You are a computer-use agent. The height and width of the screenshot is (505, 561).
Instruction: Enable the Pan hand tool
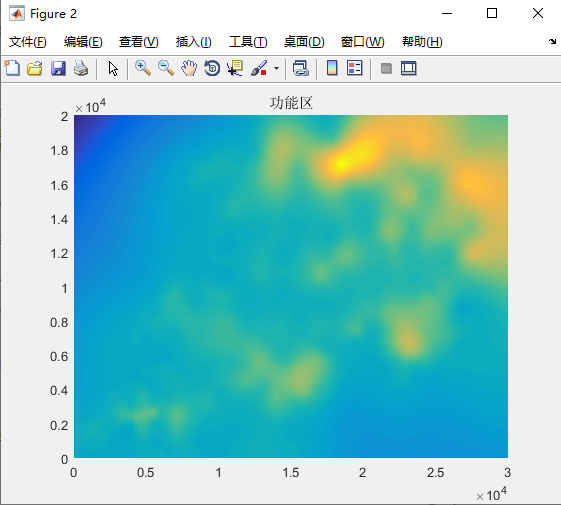point(189,68)
